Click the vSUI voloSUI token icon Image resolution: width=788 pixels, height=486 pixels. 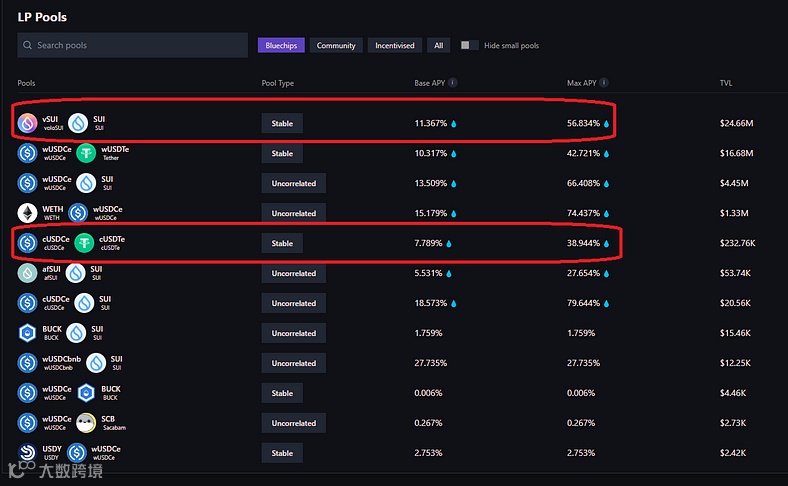pyautogui.click(x=28, y=123)
